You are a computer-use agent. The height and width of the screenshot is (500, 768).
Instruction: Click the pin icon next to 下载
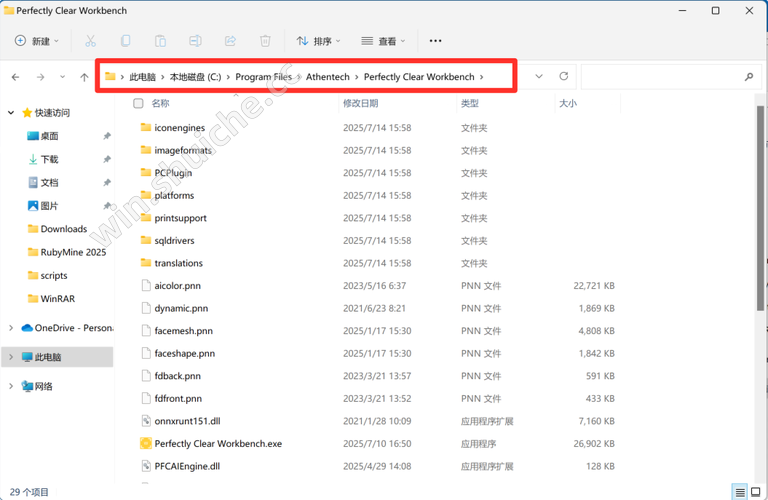(x=107, y=159)
